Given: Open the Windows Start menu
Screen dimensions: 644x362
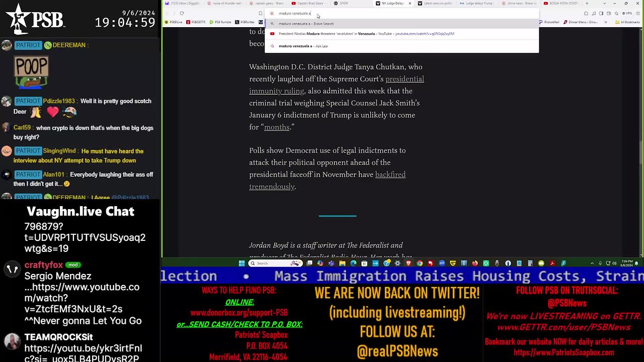Looking at the screenshot, I should (241, 263).
